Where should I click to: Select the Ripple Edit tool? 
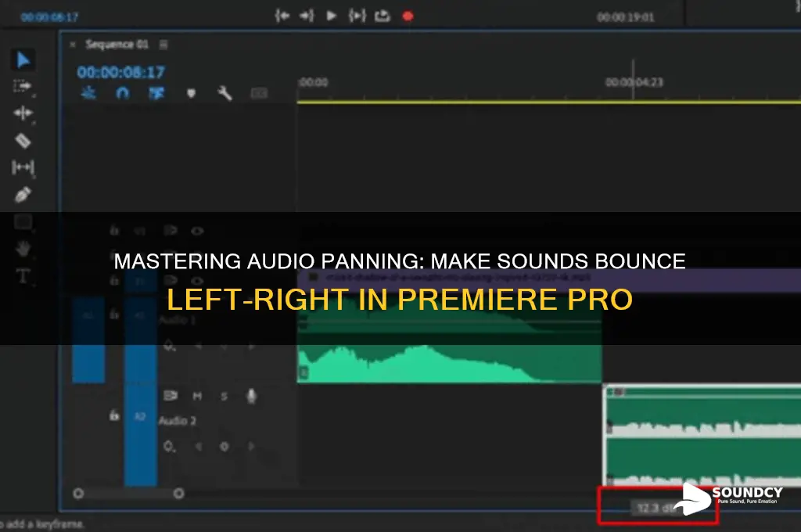click(x=23, y=113)
